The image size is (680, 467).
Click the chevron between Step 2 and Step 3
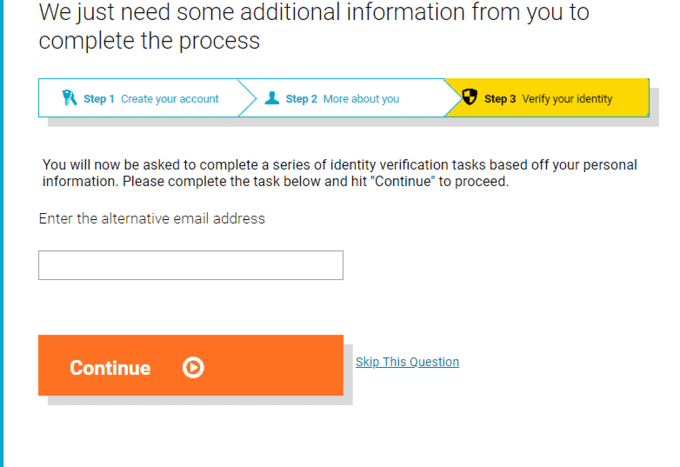[x=454, y=98]
